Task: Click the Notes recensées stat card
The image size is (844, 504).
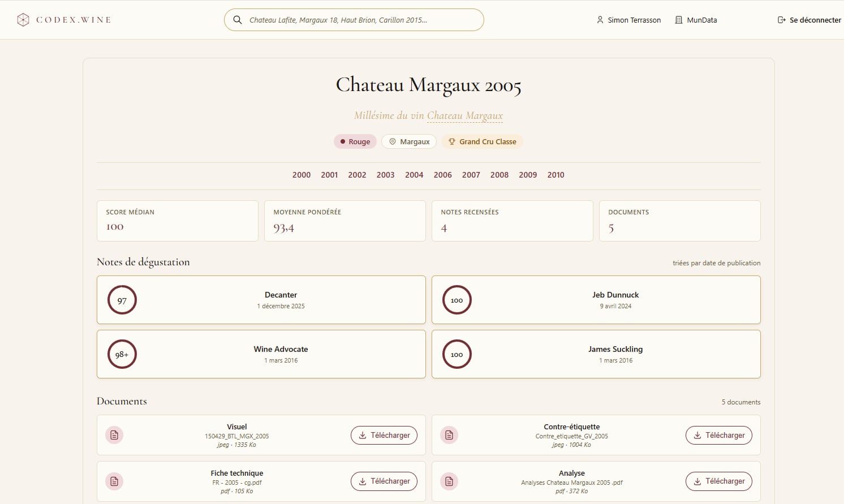Action: (x=513, y=221)
